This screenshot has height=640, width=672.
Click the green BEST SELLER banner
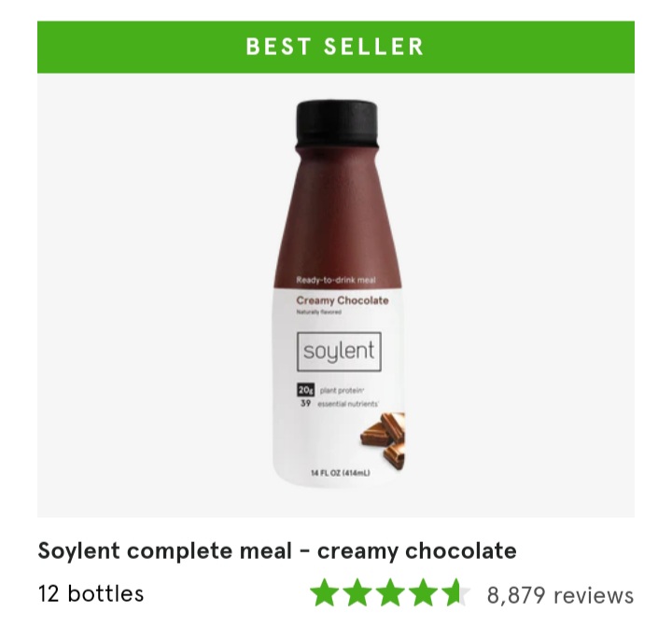pos(336,47)
